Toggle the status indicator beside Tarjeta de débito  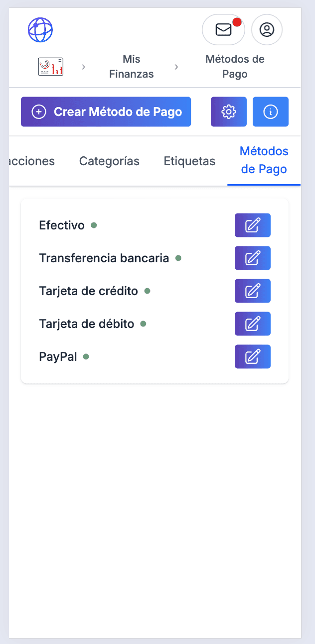tap(143, 324)
